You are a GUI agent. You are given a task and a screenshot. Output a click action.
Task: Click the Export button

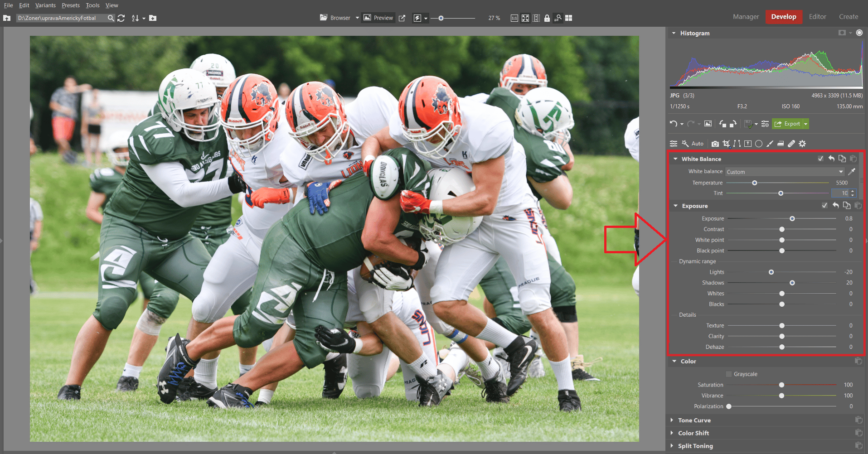click(x=788, y=124)
